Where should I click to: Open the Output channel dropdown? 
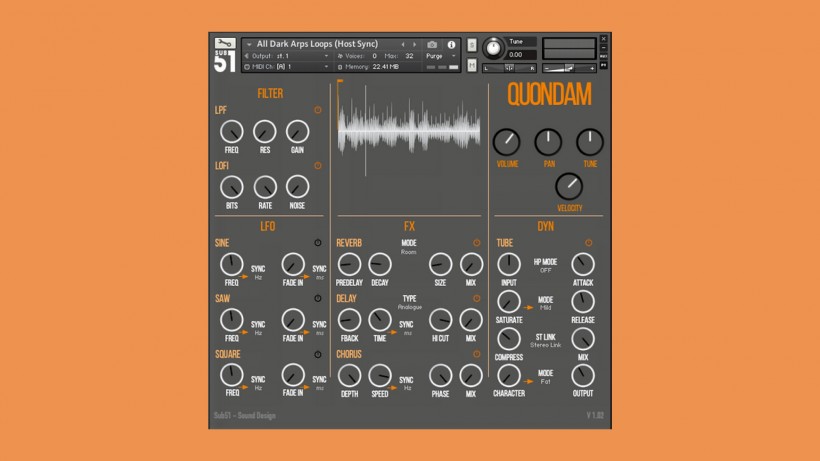(x=290, y=56)
